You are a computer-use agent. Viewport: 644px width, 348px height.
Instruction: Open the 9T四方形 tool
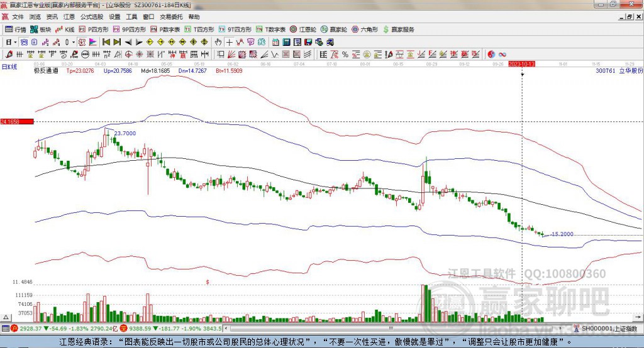pyautogui.click(x=235, y=30)
